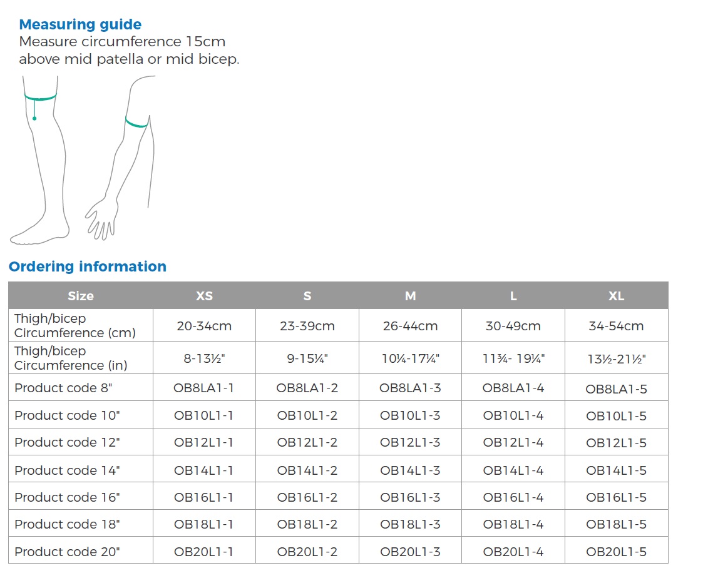Click the Measuring guide heading
The image size is (703, 588).
80,24
